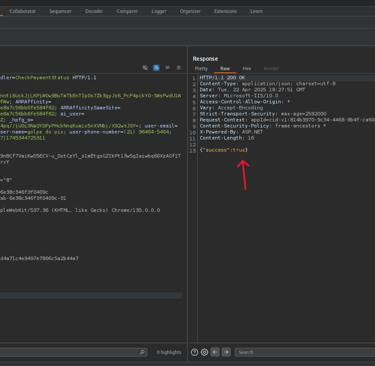
Task: Go to previous response search match
Action: point(215,352)
